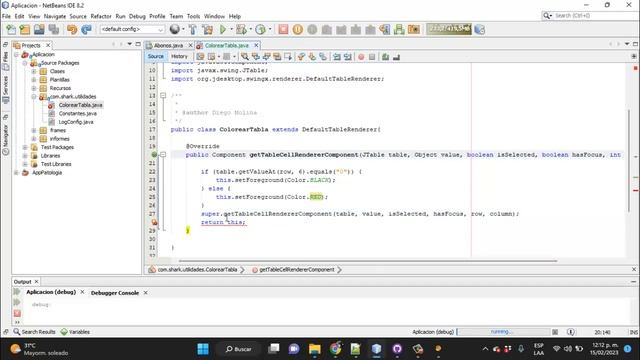The image size is (640, 360).
Task: Click the Undo toolbar icon
Action: point(72,29)
